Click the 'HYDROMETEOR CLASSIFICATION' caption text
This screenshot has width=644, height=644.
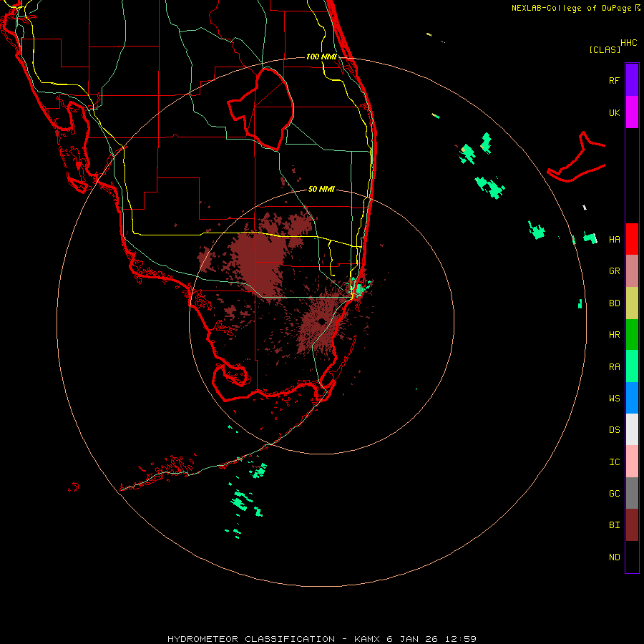click(251, 639)
